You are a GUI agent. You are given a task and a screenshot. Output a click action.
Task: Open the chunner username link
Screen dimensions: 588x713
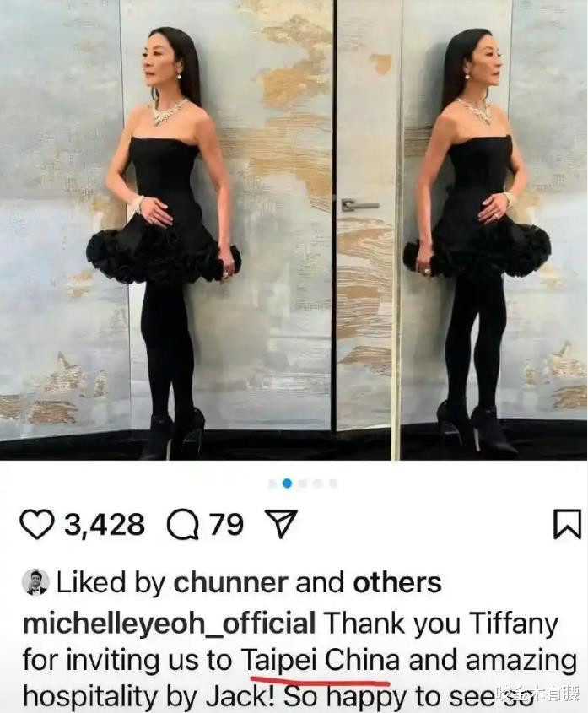[230, 582]
